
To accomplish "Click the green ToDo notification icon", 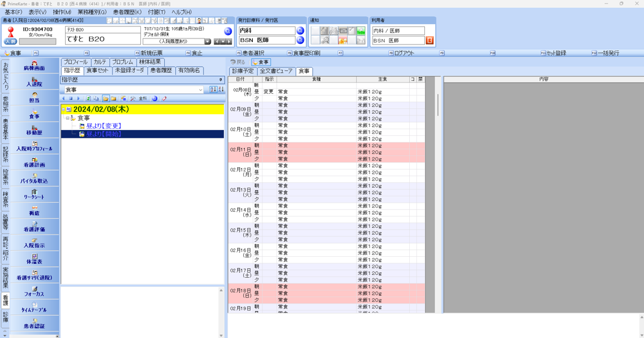I will [x=361, y=31].
